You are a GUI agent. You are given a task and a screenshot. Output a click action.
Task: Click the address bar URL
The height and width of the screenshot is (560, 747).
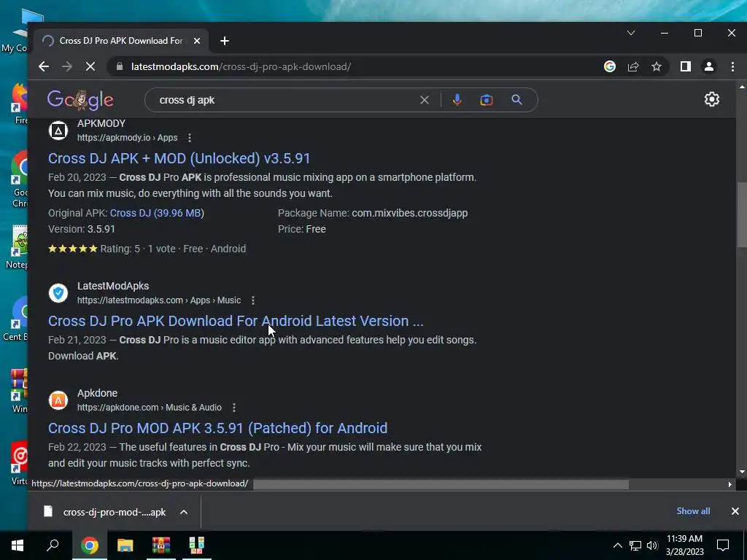pos(241,66)
